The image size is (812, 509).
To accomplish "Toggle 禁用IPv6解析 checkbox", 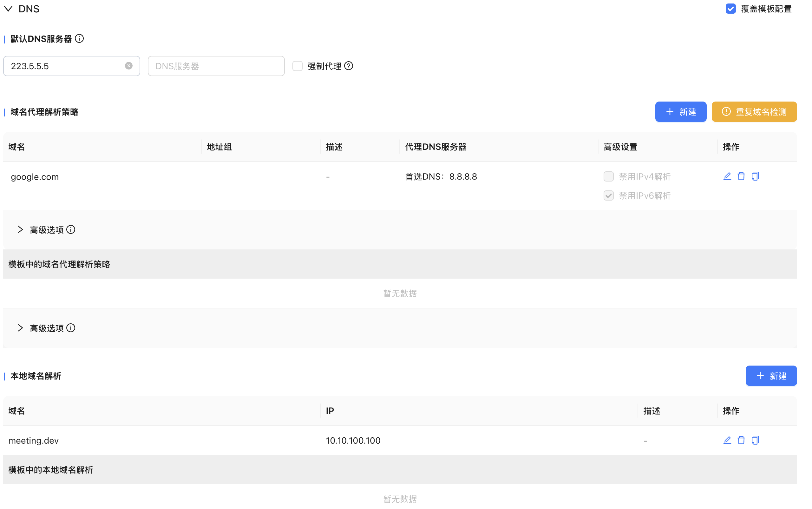I will coord(608,195).
